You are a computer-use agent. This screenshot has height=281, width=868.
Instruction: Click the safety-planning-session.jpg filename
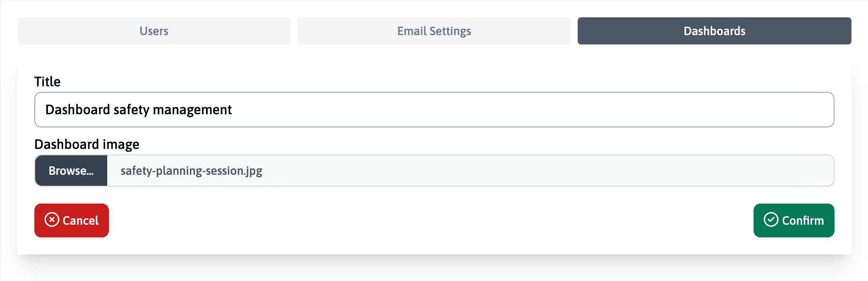click(191, 171)
